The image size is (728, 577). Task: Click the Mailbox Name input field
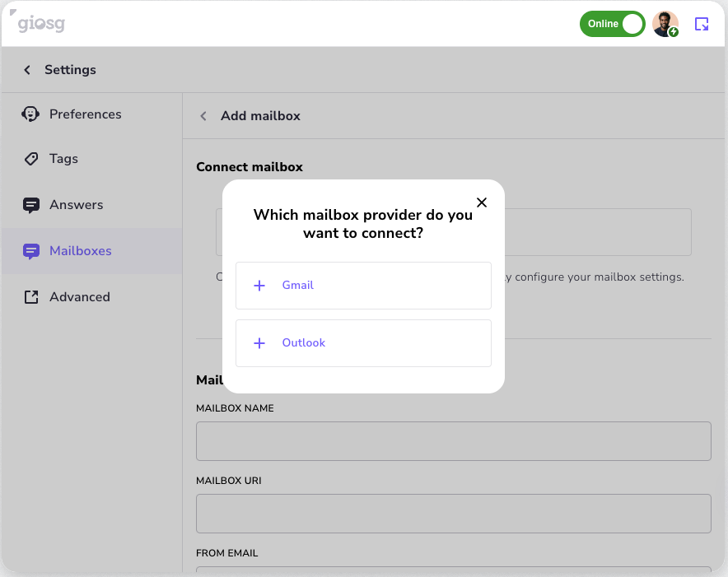(453, 441)
